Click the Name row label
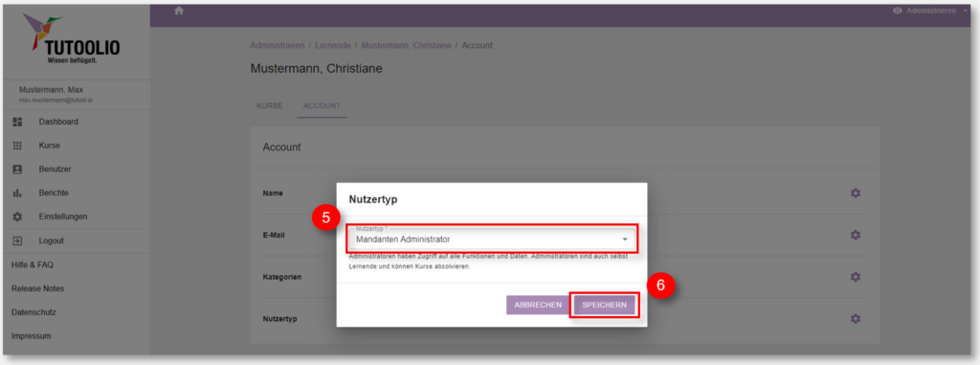Screen dimensions: 980x365 (x=273, y=193)
